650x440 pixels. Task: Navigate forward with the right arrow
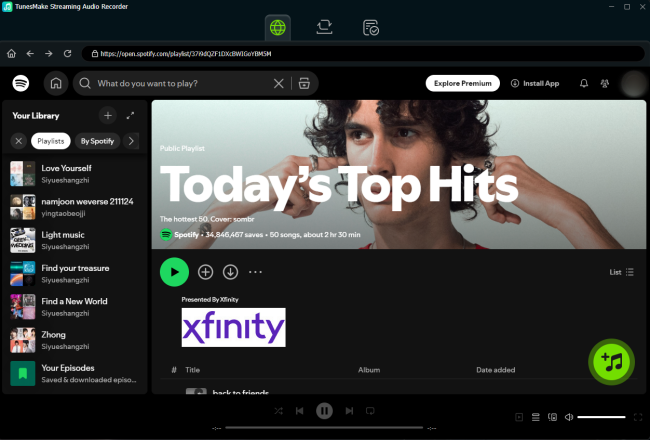[x=49, y=53]
